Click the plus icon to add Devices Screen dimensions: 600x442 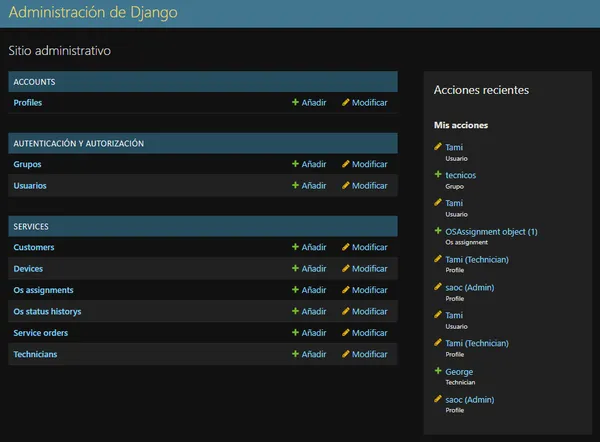tap(295, 268)
